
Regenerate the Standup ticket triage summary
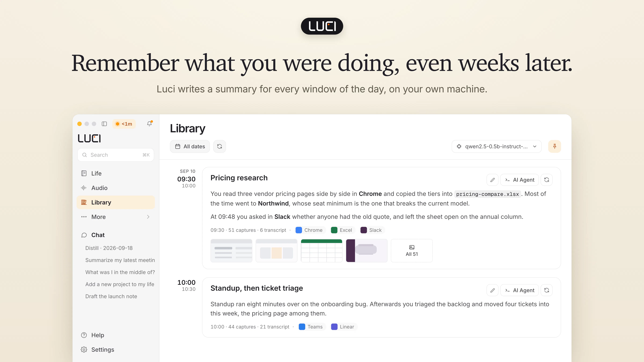pos(546,290)
